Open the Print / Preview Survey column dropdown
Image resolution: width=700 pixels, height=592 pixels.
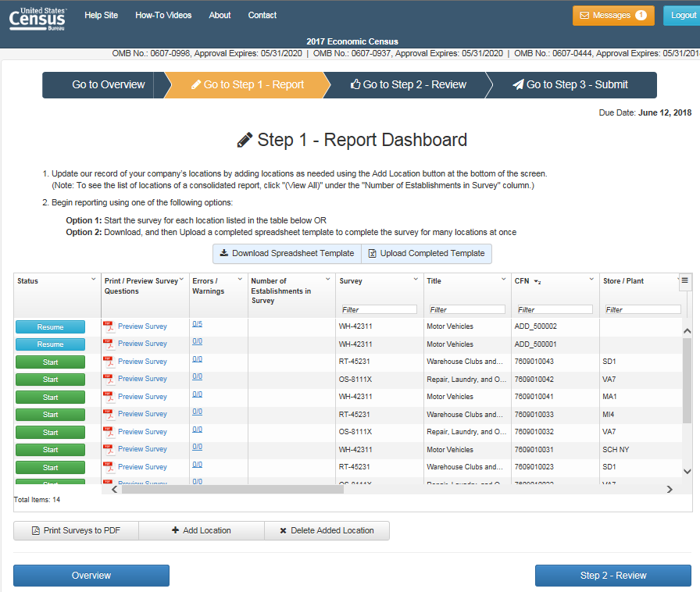(182, 279)
